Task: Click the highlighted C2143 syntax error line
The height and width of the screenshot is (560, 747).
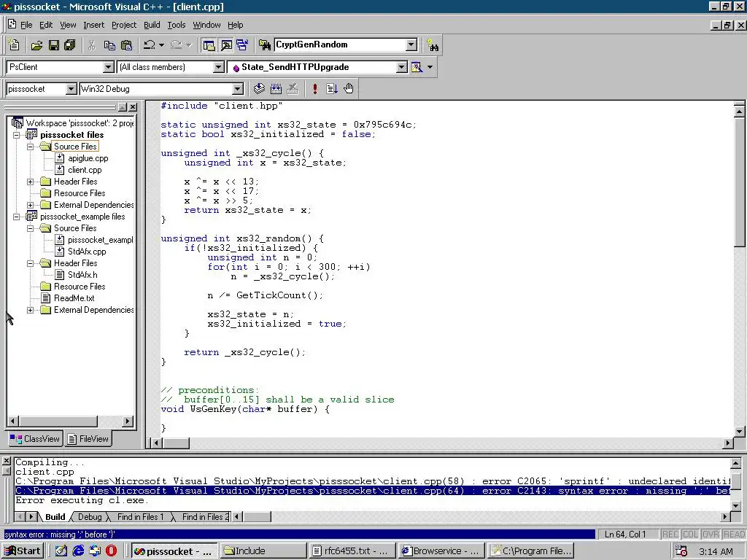Action: tap(372, 491)
